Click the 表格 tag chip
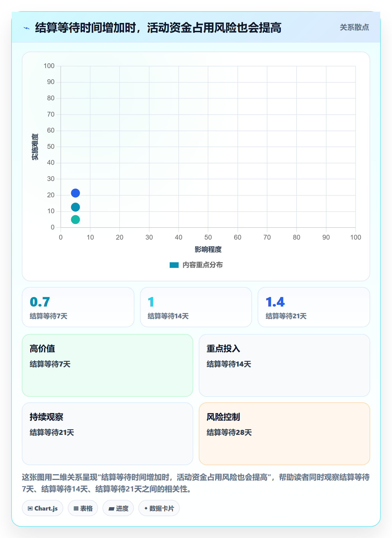 pos(83,508)
